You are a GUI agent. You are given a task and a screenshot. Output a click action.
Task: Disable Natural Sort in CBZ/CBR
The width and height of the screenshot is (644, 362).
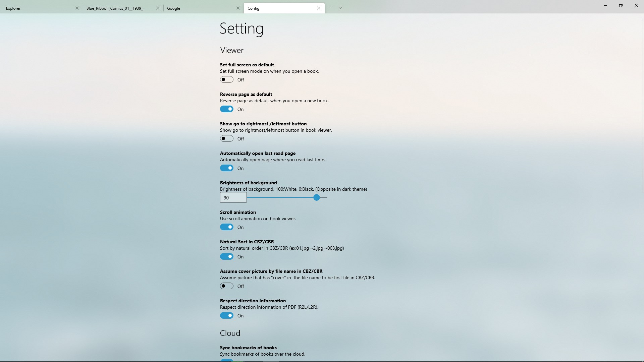[x=227, y=257]
